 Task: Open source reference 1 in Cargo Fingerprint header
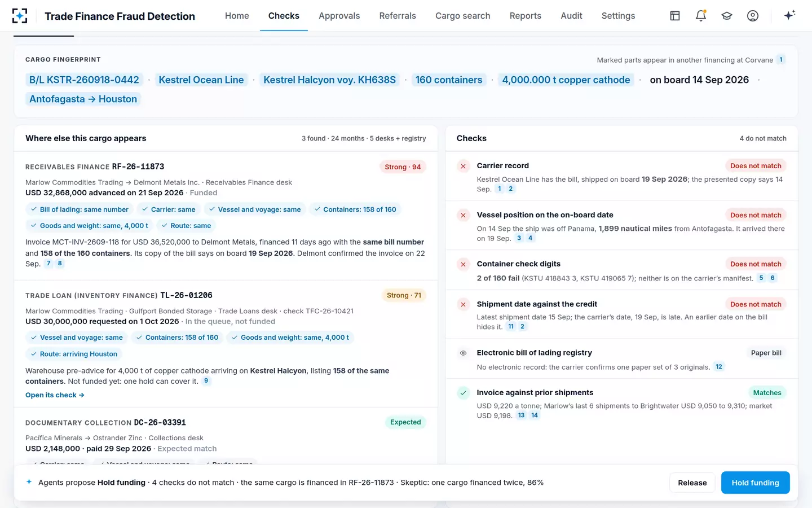point(781,60)
